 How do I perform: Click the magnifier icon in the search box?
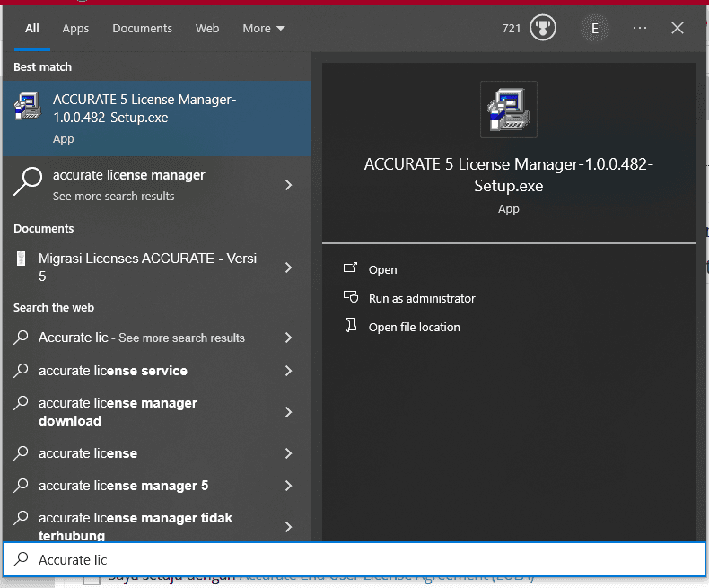(21, 559)
